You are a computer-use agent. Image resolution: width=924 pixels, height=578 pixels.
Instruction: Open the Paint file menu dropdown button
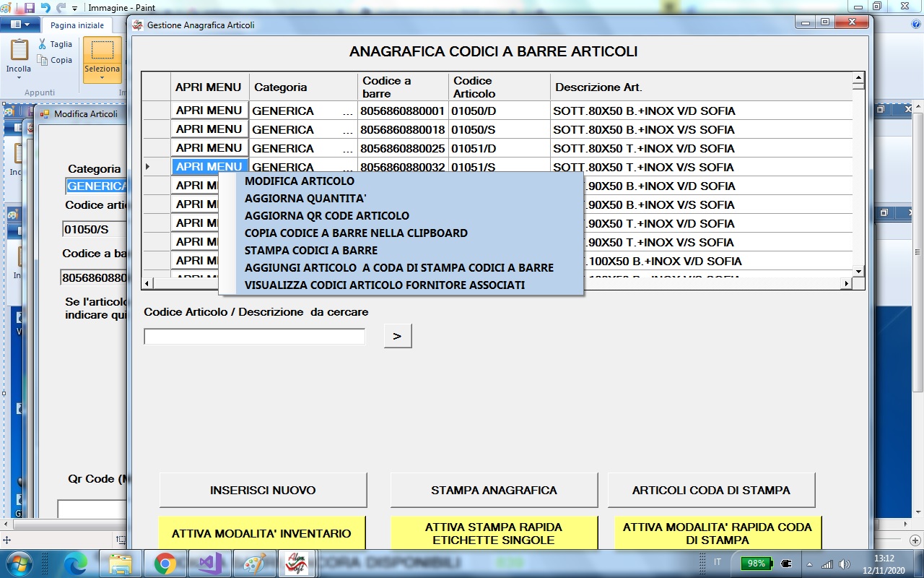pyautogui.click(x=20, y=25)
